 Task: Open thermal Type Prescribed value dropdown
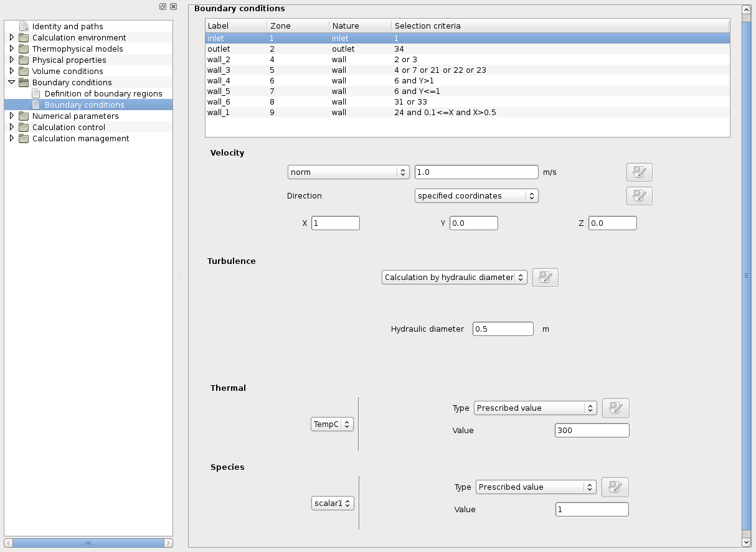click(535, 408)
